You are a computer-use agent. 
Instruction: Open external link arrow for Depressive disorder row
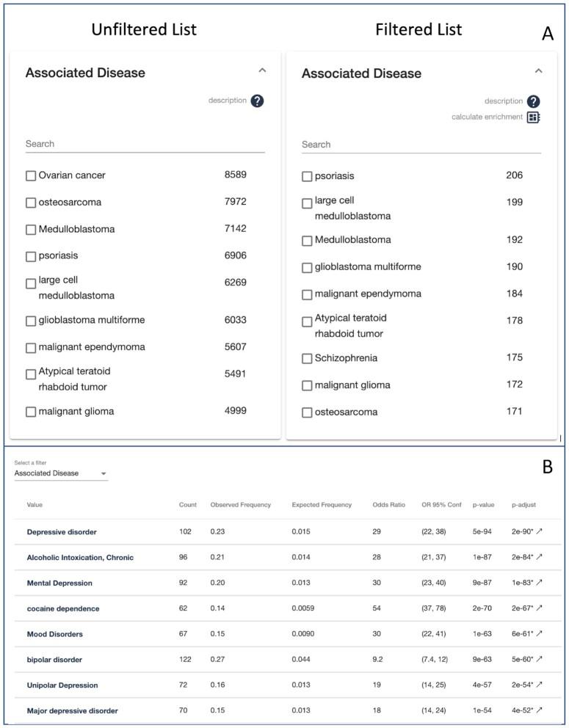click(x=540, y=532)
